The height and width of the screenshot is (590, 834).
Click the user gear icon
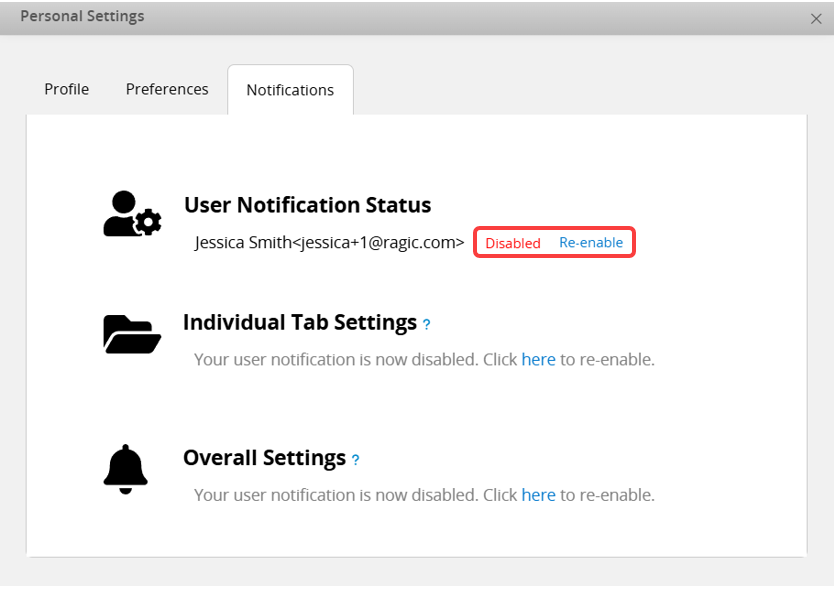132,213
